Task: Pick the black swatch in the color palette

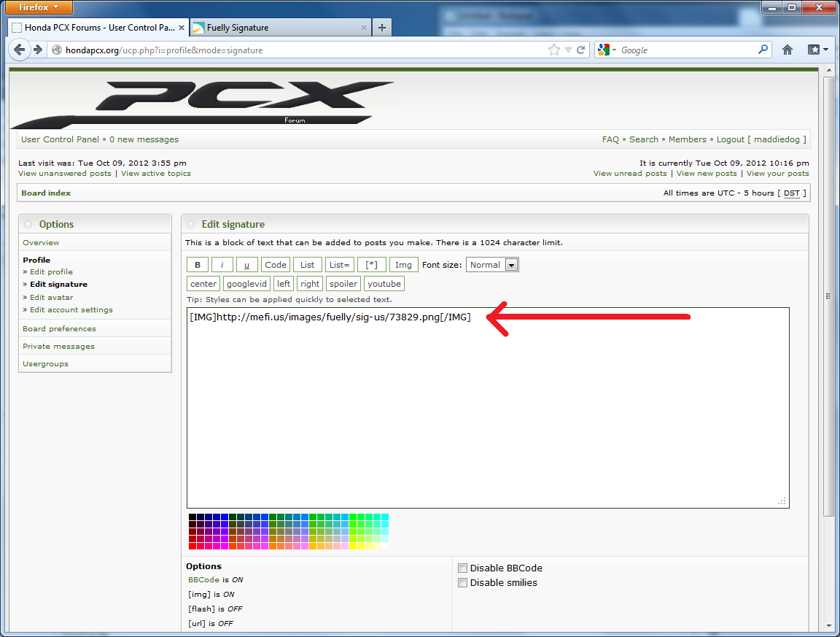Action: (192, 517)
